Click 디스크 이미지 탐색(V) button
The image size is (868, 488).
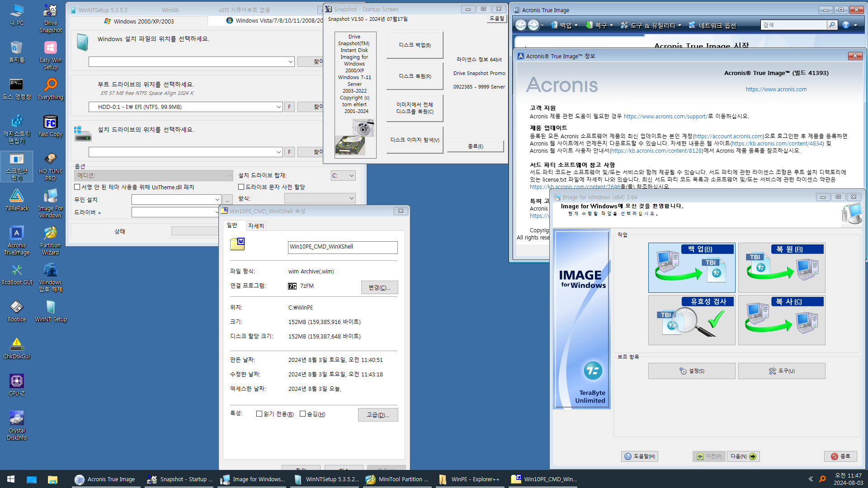pos(415,140)
